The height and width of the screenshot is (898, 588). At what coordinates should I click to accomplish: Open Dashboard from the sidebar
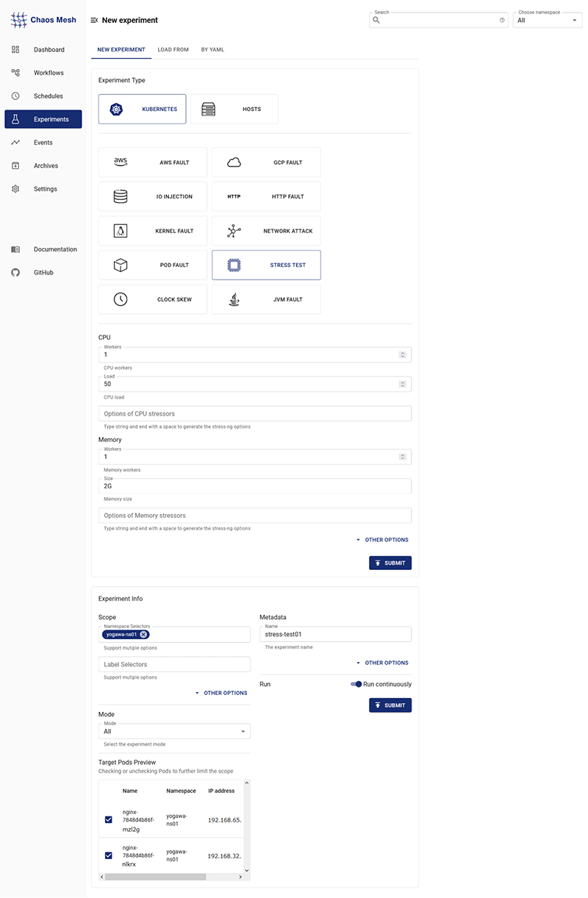point(43,49)
